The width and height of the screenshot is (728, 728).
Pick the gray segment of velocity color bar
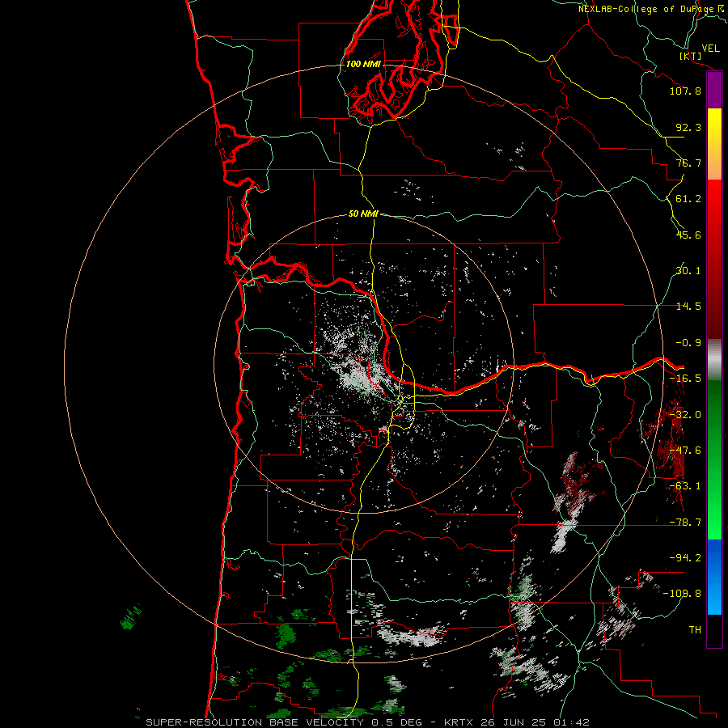tap(714, 360)
